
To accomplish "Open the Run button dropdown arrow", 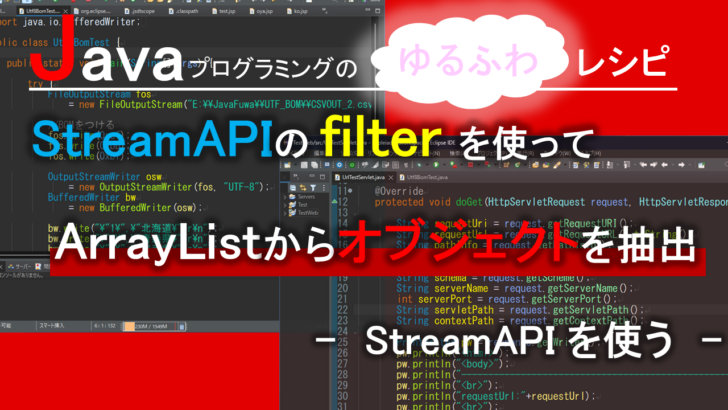I will (443, 165).
